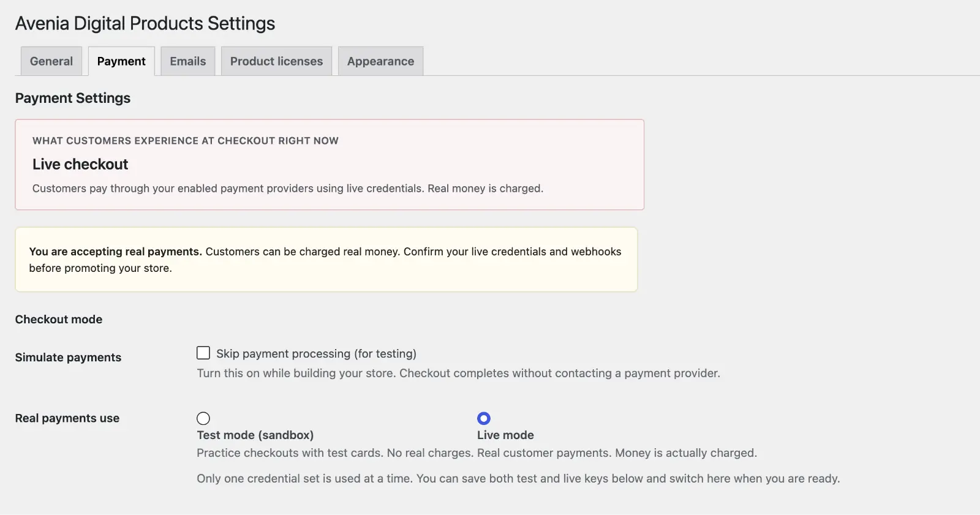Click the 'Live mode' label text
The width and height of the screenshot is (980, 515).
coord(505,435)
